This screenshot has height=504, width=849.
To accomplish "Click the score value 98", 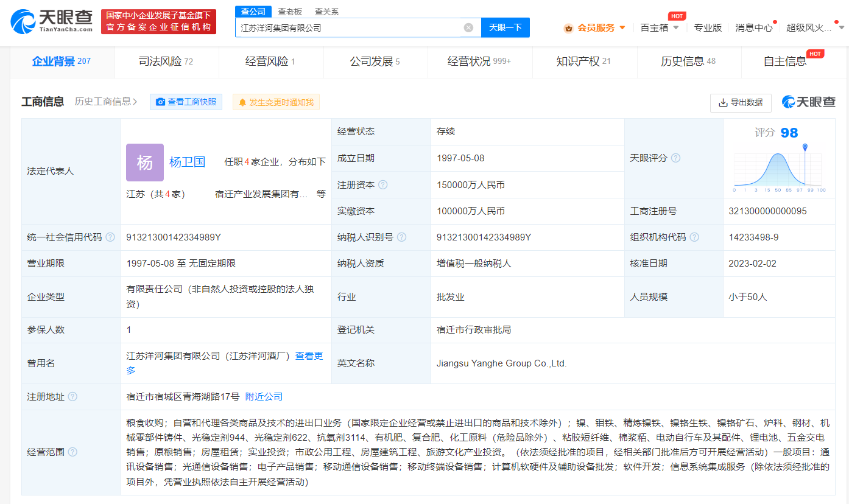I will (x=789, y=133).
